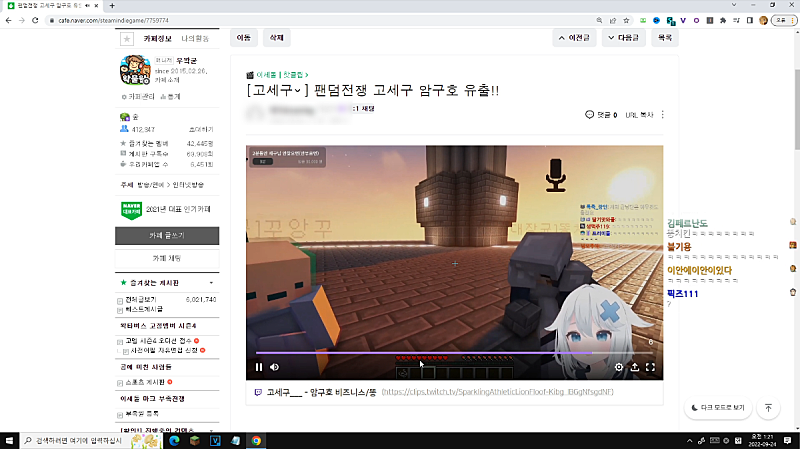This screenshot has height=449, width=800.
Task: Switch to the 카페정보 tab
Action: [x=157, y=38]
